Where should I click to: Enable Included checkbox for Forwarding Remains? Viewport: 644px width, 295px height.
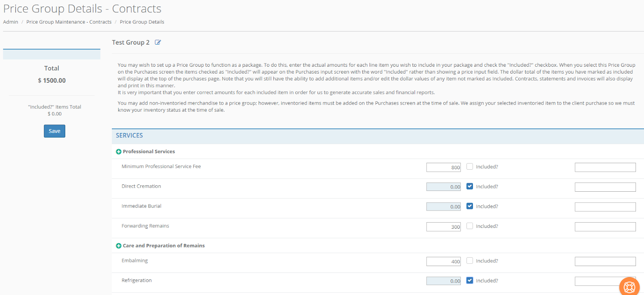(470, 226)
